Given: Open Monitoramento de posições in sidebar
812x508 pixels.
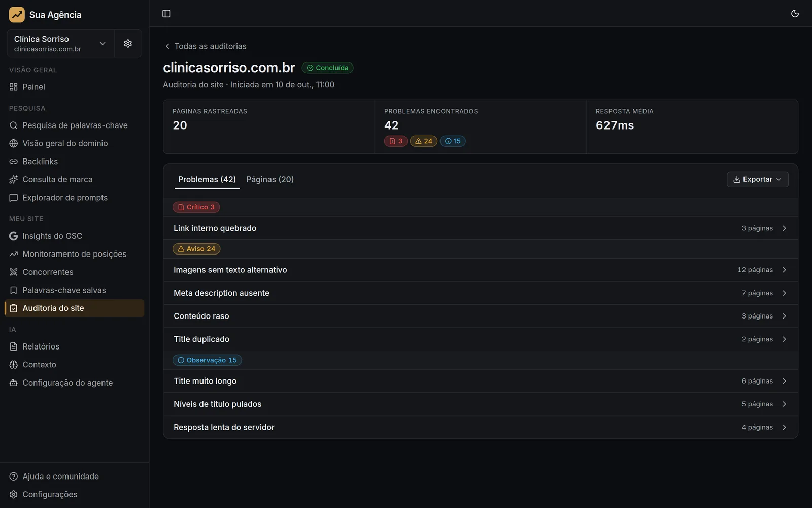Looking at the screenshot, I should click(75, 254).
